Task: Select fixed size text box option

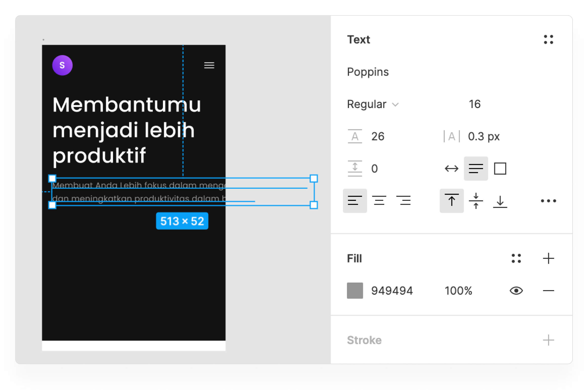Action: (x=500, y=169)
